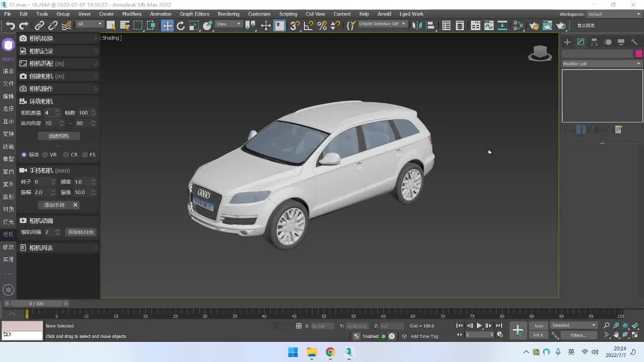
Task: Open the Modifier List dropdown
Action: pos(602,64)
